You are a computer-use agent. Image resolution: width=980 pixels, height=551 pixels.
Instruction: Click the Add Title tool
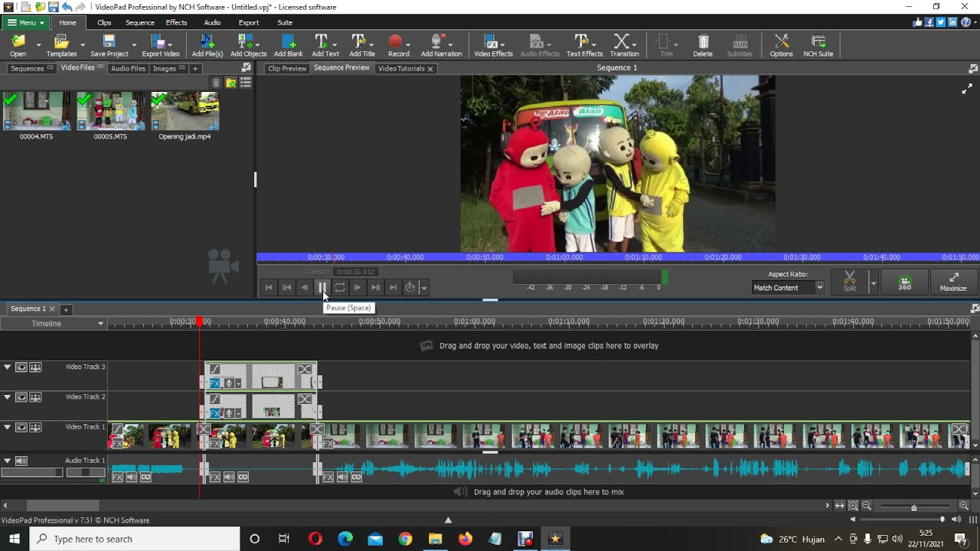click(x=362, y=45)
